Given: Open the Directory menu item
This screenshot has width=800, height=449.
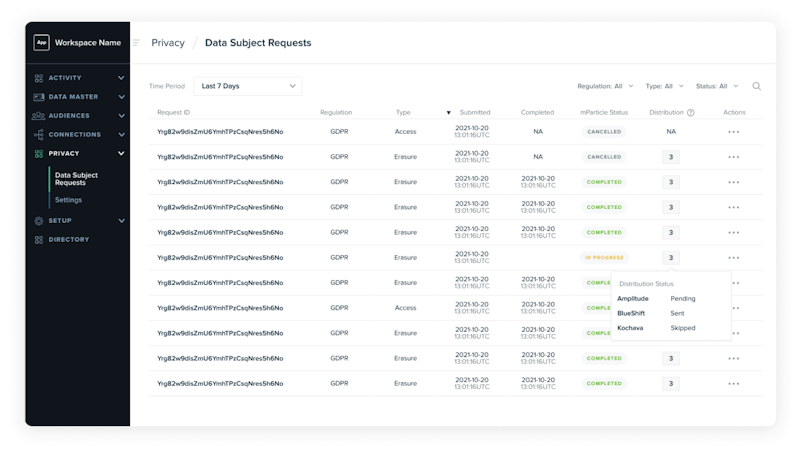Looking at the screenshot, I should pyautogui.click(x=68, y=240).
